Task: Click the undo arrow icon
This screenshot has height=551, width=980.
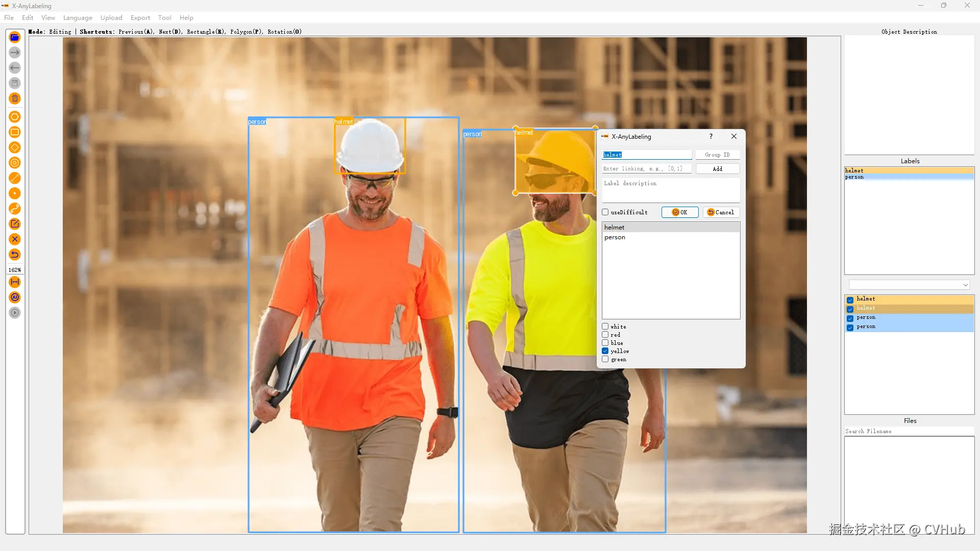Action: (15, 255)
